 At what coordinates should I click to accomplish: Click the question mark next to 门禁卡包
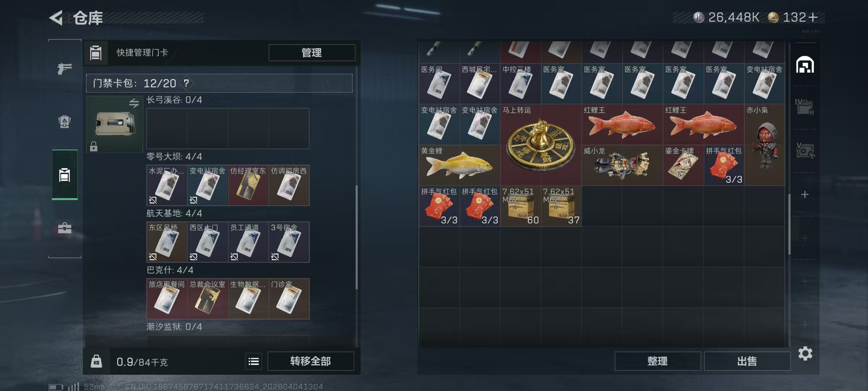point(186,83)
